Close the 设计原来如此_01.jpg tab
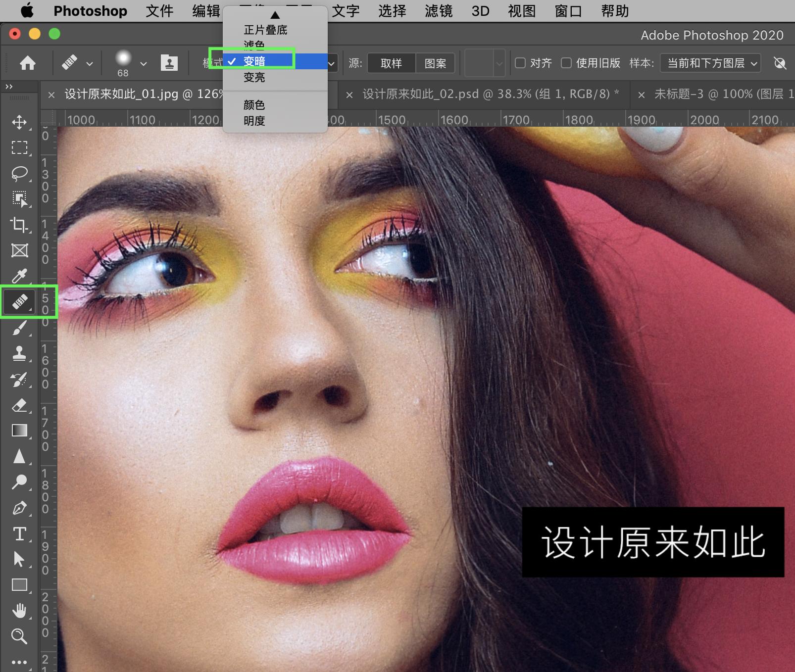The width and height of the screenshot is (795, 672). (51, 95)
